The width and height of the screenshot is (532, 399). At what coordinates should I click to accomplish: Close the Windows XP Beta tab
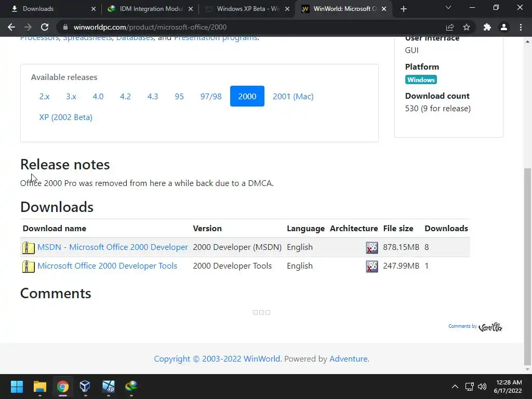click(x=287, y=9)
